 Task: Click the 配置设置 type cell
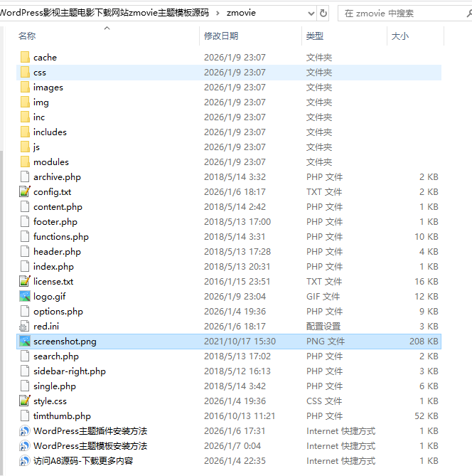(x=323, y=327)
